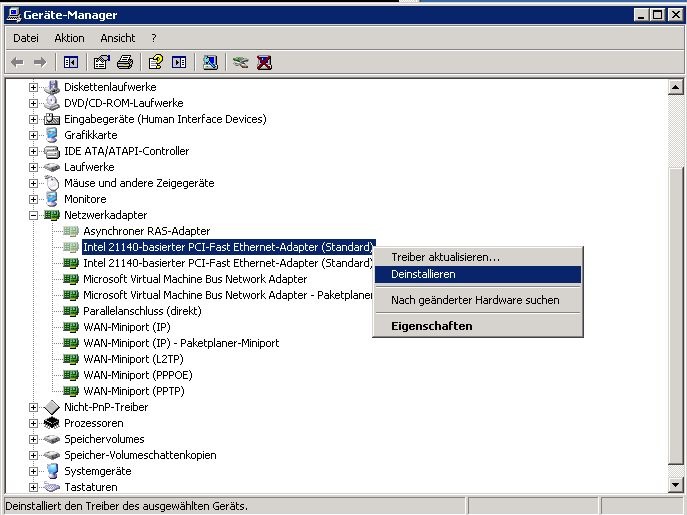This screenshot has width=687, height=515.
Task: Collapse the Netzwerkadapter tree node
Action: (x=33, y=215)
